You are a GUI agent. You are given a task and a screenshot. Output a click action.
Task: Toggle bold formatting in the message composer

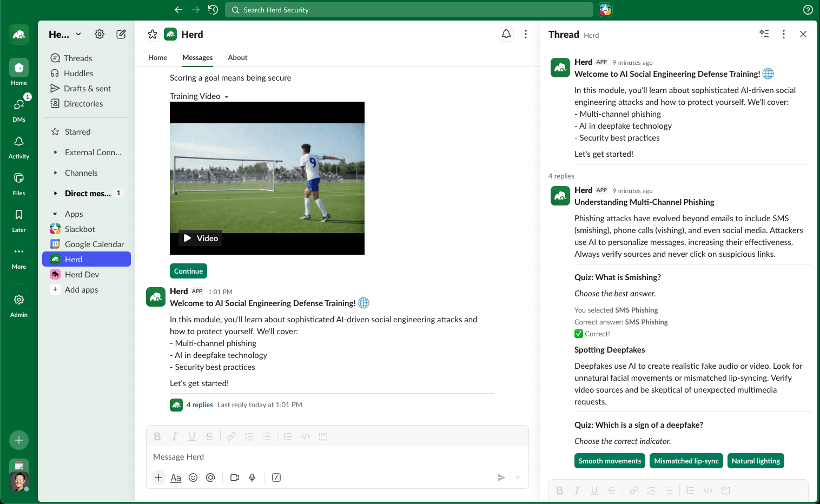click(157, 436)
